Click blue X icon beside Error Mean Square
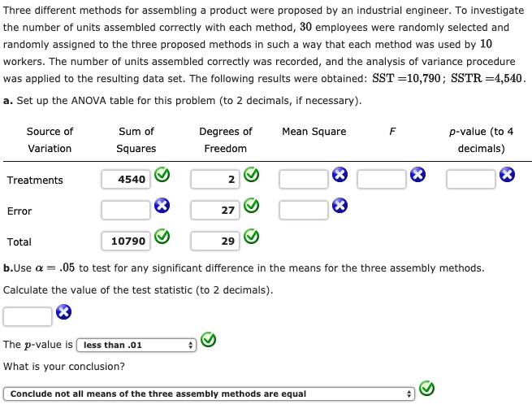The height and width of the screenshot is (409, 532). tap(340, 206)
